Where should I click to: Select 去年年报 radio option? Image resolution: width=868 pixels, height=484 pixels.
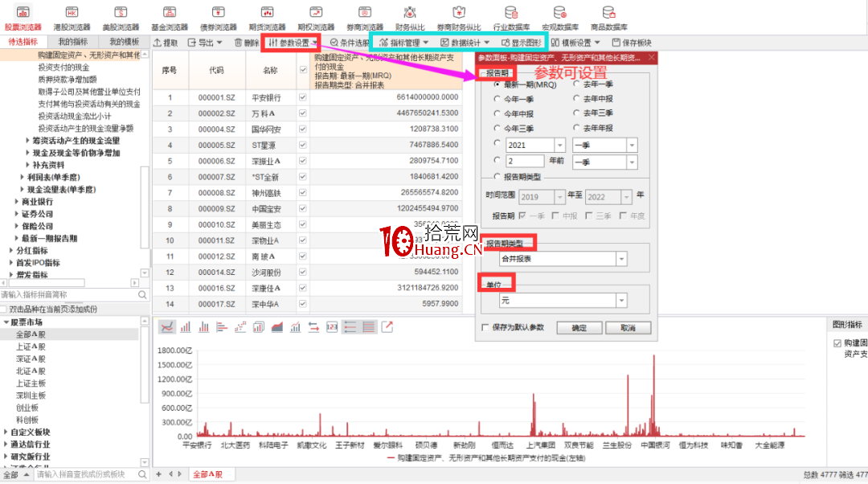576,128
